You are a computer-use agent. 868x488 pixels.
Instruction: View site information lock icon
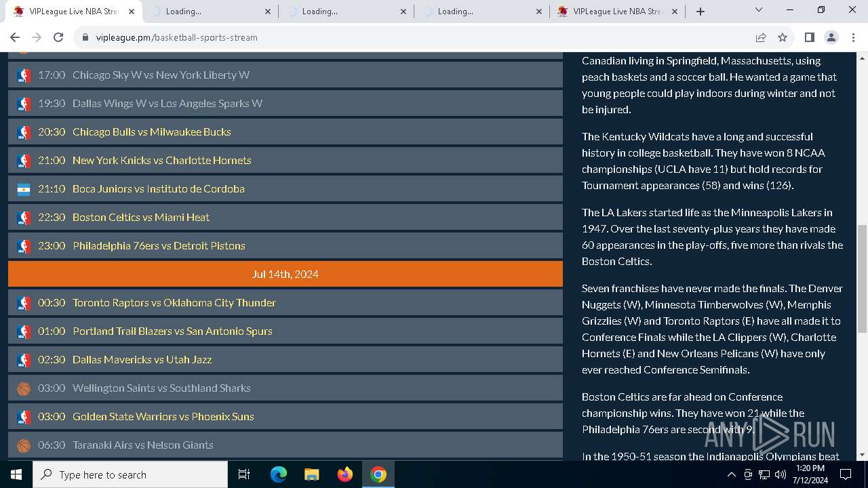click(x=85, y=37)
